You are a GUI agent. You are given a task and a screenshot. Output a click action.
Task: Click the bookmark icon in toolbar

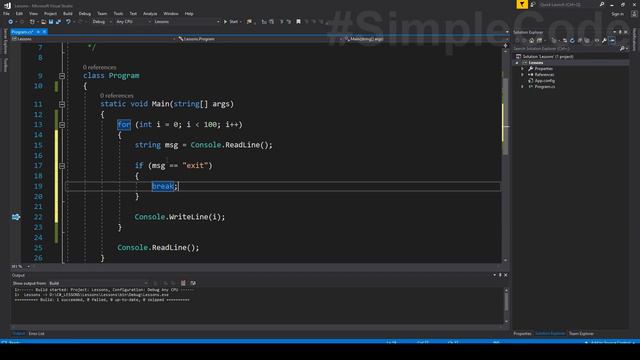298,22
